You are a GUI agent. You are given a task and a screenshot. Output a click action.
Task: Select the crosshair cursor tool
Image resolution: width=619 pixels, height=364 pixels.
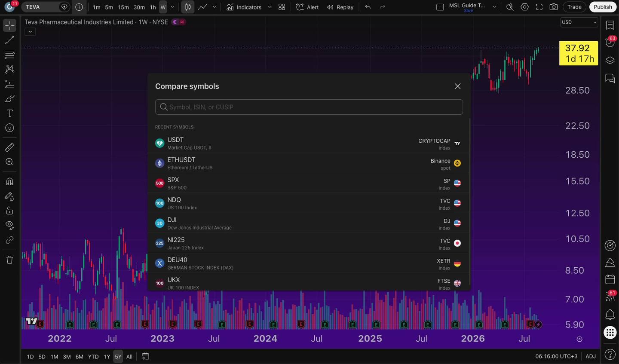(9, 26)
